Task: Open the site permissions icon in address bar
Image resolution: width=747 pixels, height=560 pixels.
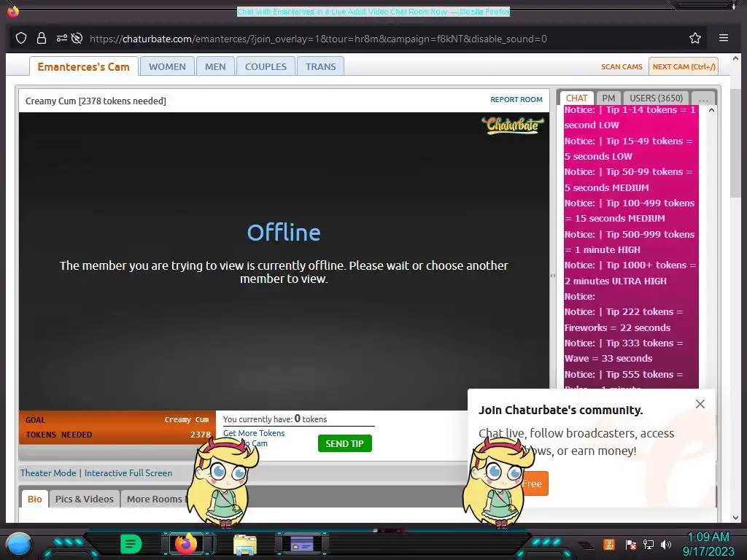Action: pyautogui.click(x=61, y=38)
